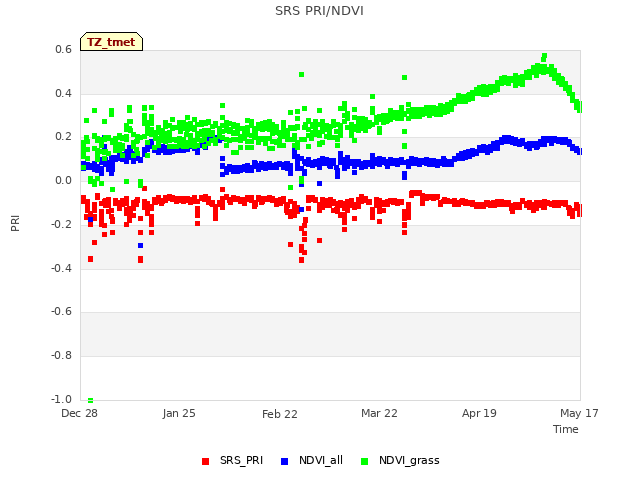Click the Mar 22 x-axis tick label
This screenshot has width=640, height=480.
pos(379,413)
